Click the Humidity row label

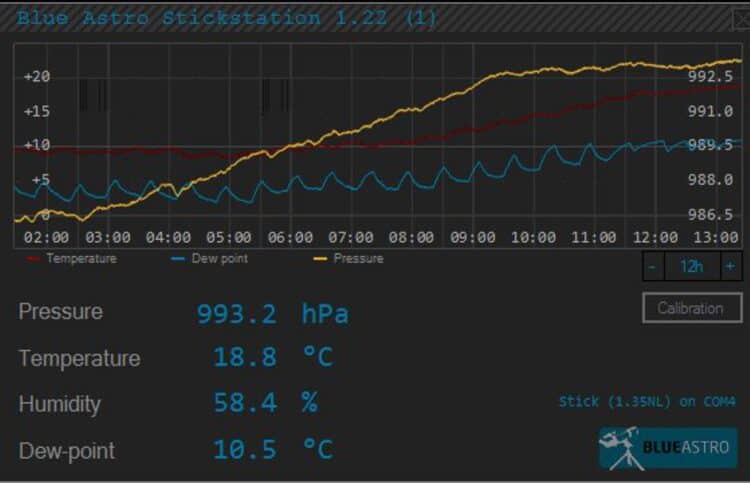point(60,405)
